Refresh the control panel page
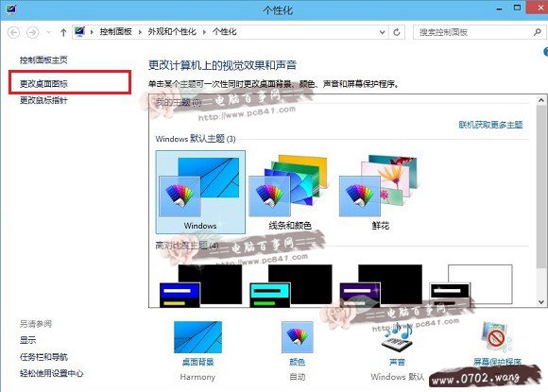 coord(397,32)
